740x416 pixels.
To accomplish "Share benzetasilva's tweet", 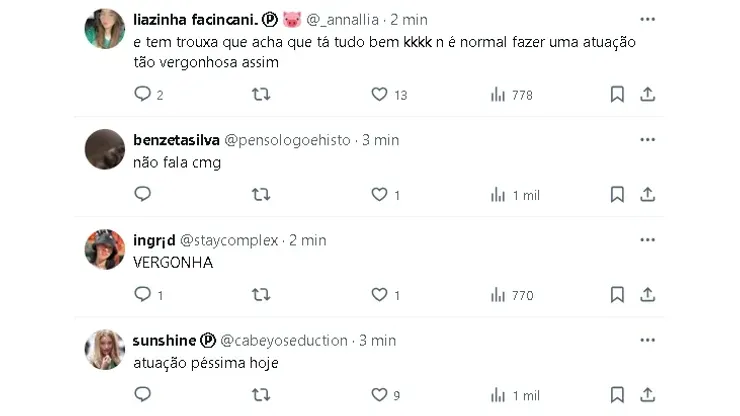I will tap(647, 194).
